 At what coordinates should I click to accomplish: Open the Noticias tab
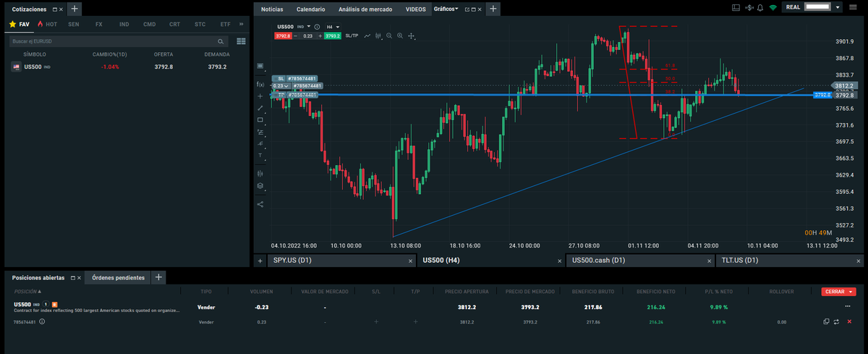pyautogui.click(x=272, y=9)
